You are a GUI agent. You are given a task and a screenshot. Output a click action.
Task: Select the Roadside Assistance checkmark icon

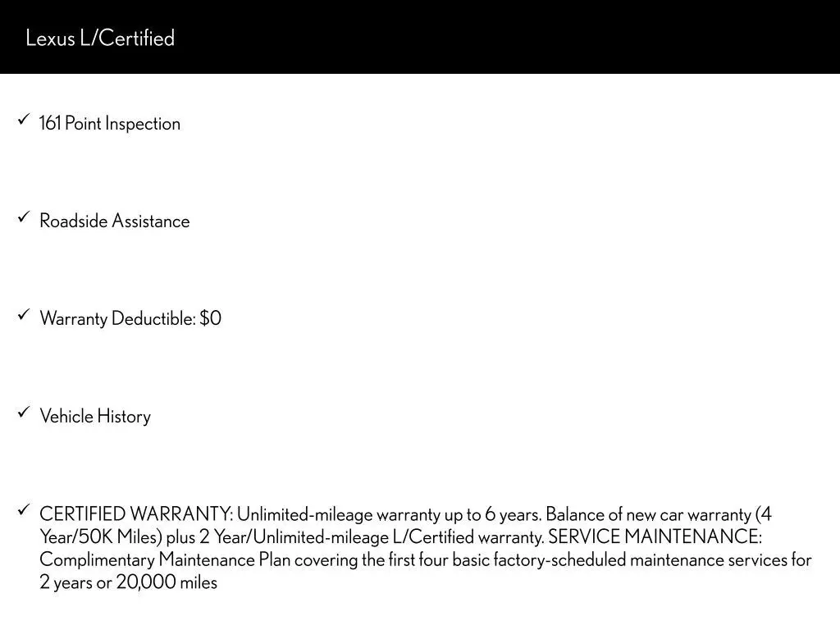24,217
